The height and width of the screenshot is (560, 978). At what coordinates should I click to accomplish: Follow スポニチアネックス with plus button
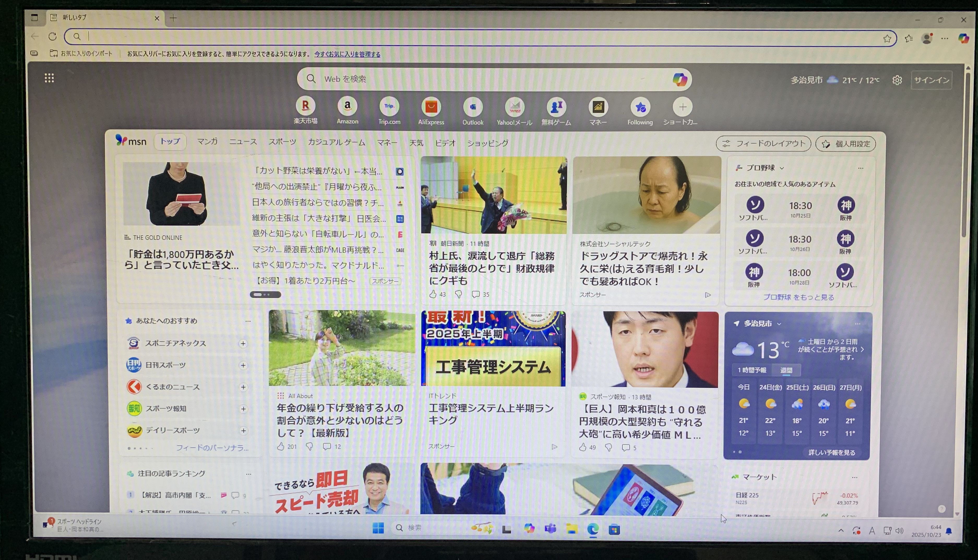click(243, 343)
